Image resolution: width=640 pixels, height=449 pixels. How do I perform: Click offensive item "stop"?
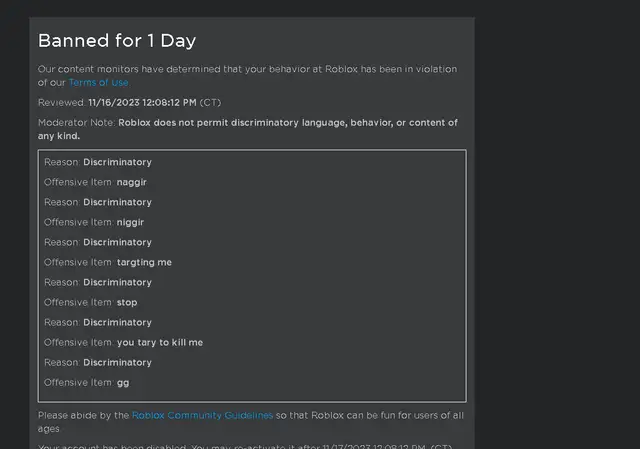coord(127,302)
